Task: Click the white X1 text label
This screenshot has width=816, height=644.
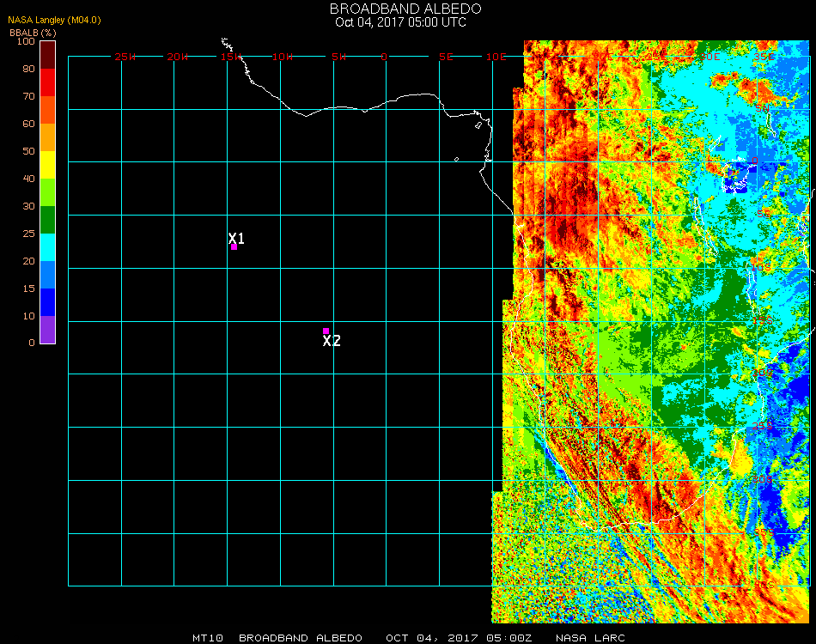Action: [236, 238]
